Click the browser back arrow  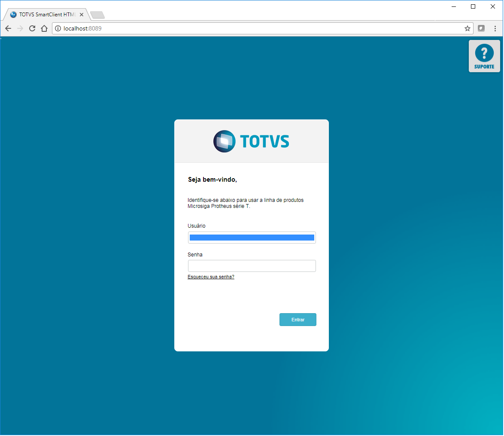8,28
